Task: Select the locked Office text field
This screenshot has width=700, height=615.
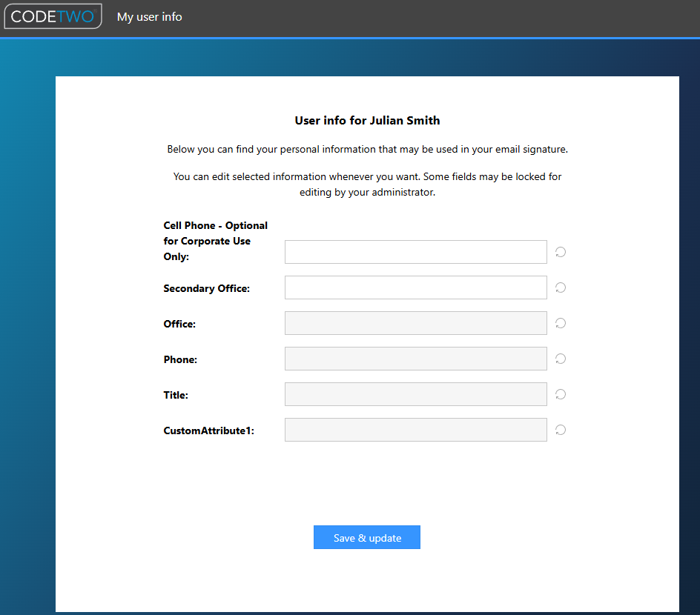Action: pyautogui.click(x=415, y=323)
